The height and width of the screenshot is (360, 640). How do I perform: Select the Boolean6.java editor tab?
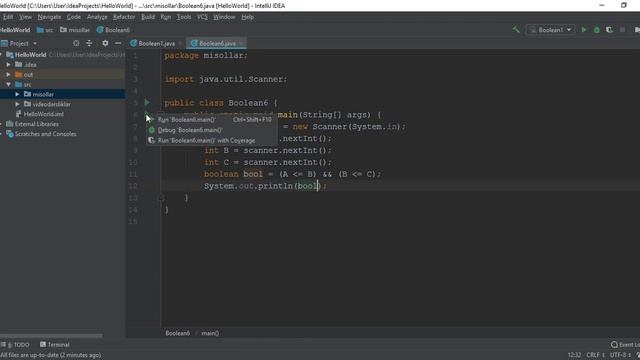point(217,43)
